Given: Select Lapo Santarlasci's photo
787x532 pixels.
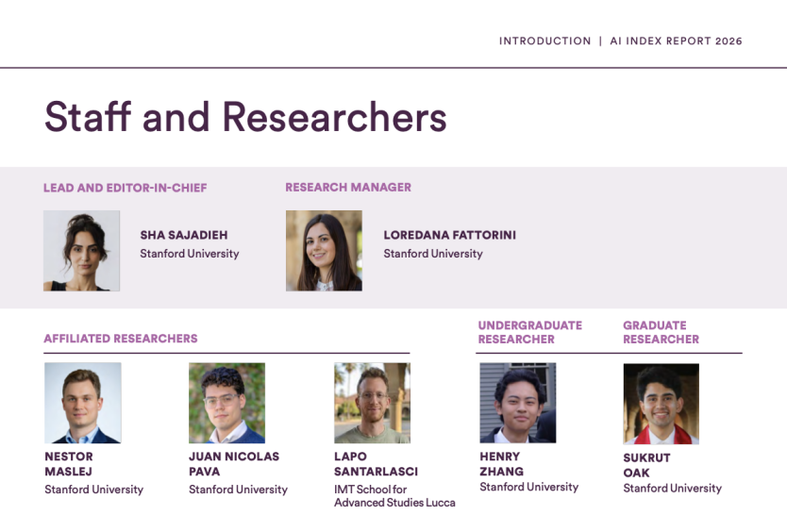Looking at the screenshot, I should coord(372,403).
